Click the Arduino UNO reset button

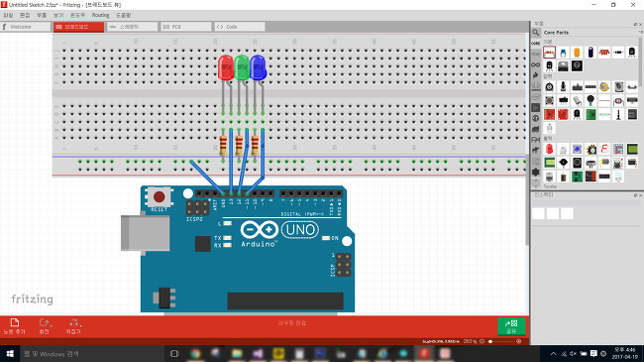(x=159, y=197)
